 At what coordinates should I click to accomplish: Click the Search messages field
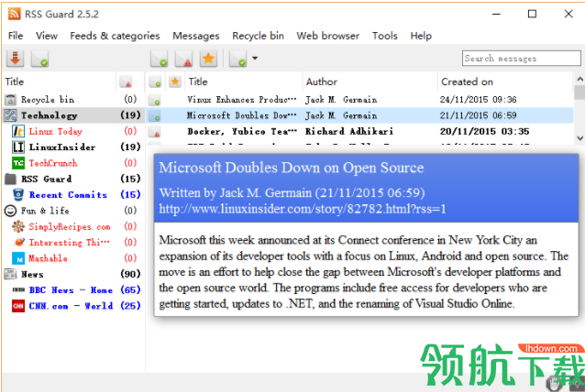[x=521, y=59]
